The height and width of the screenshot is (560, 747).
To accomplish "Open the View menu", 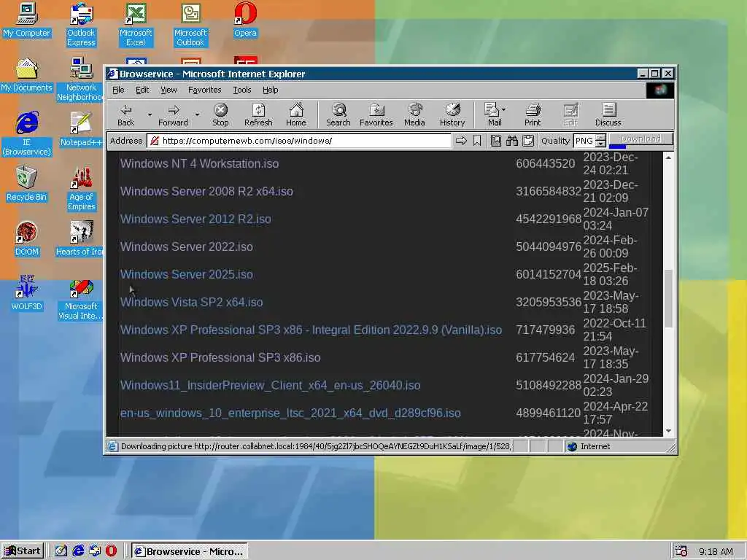I will 169,90.
